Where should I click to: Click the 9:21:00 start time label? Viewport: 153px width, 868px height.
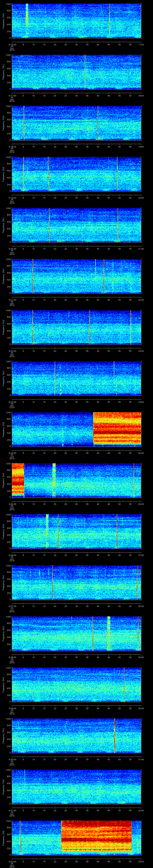coord(12,300)
